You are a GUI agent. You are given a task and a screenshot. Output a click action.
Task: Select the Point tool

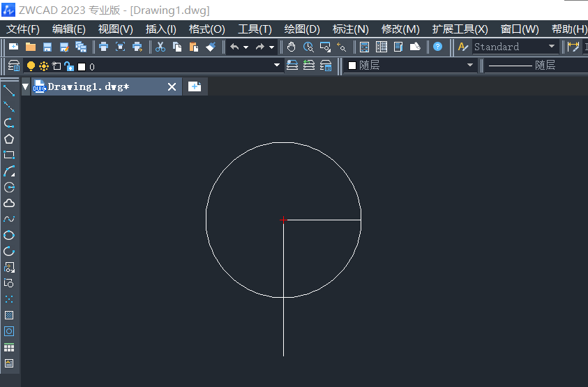point(9,299)
